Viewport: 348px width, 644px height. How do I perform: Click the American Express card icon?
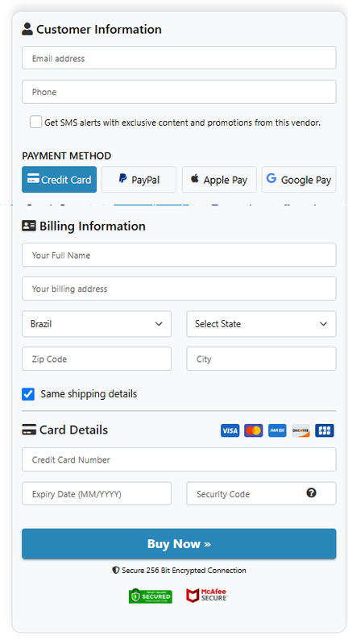277,430
